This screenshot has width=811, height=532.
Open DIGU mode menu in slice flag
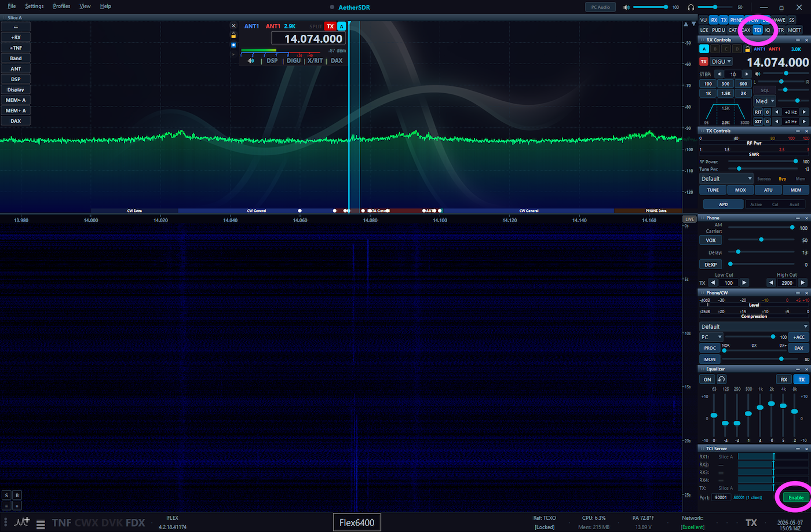[294, 61]
